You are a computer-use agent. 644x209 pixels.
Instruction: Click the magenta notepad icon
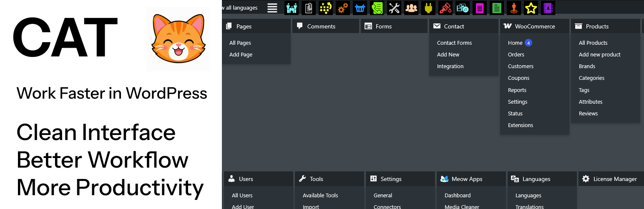coord(480,8)
